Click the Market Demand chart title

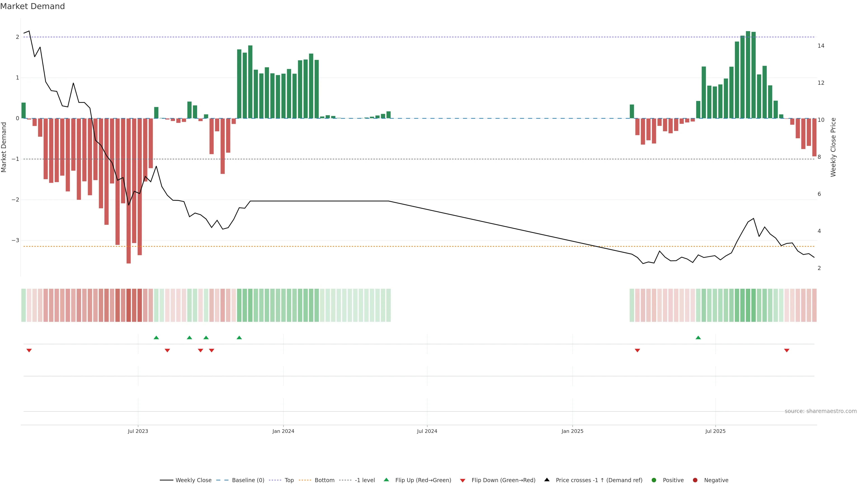[32, 6]
